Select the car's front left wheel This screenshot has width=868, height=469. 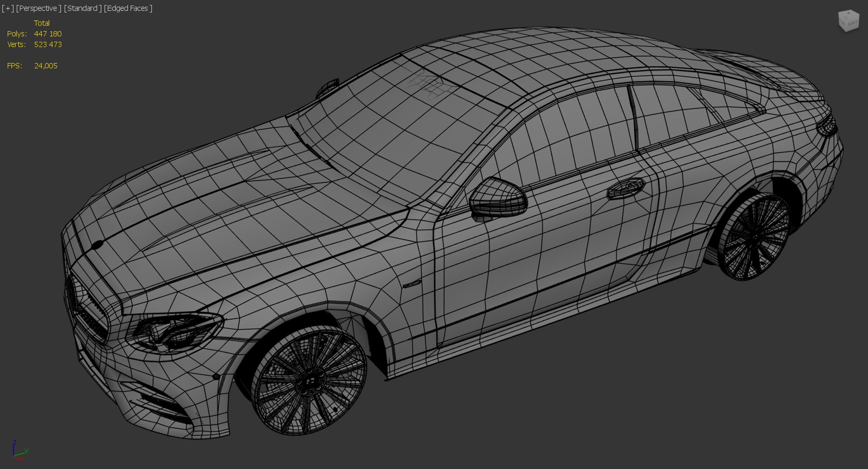point(309,381)
